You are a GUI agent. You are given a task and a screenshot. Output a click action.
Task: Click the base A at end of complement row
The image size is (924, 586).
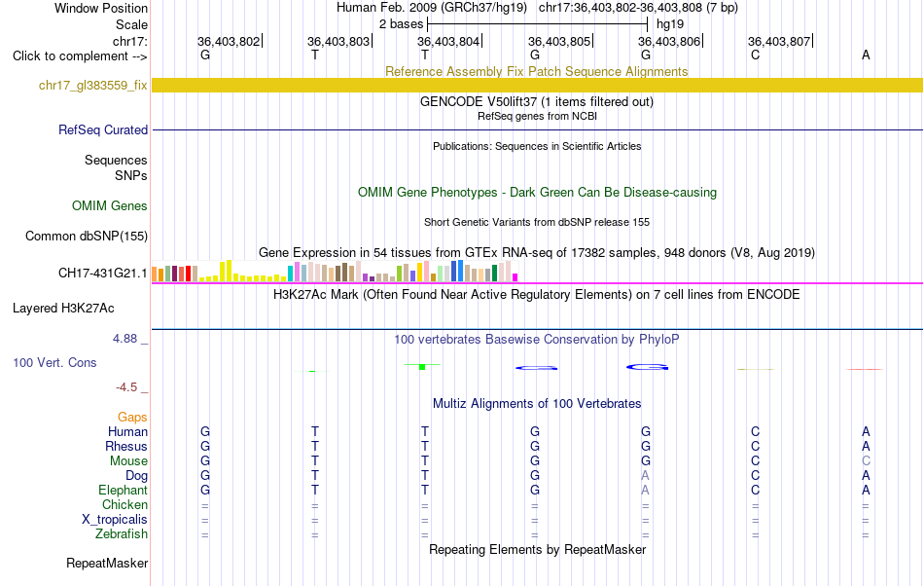pos(866,55)
